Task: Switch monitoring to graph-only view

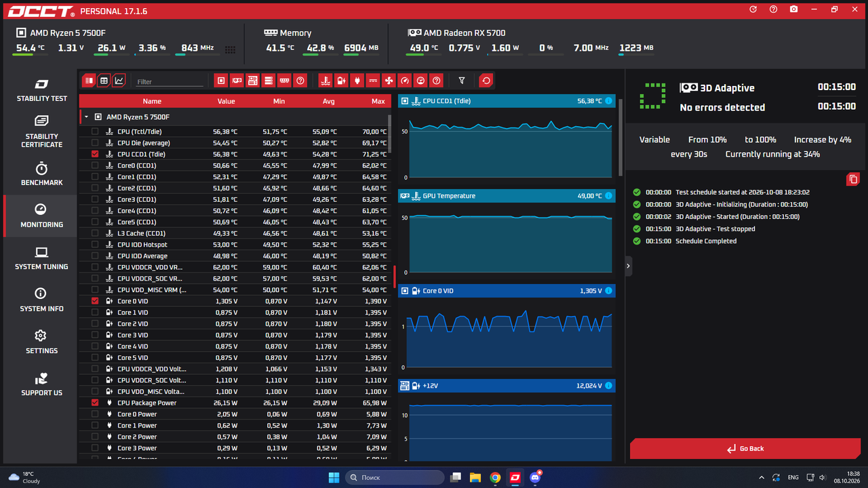Action: pyautogui.click(x=119, y=81)
